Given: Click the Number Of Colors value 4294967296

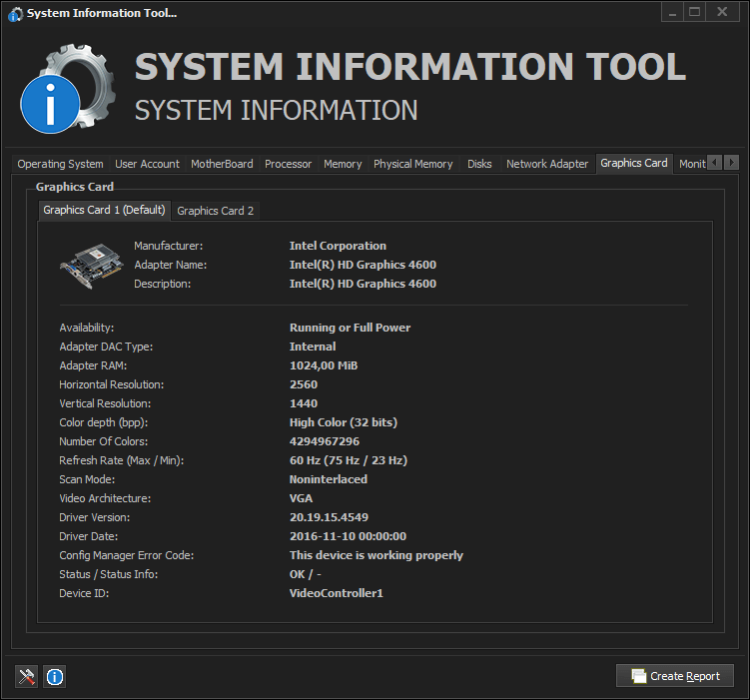Looking at the screenshot, I should 325,441.
